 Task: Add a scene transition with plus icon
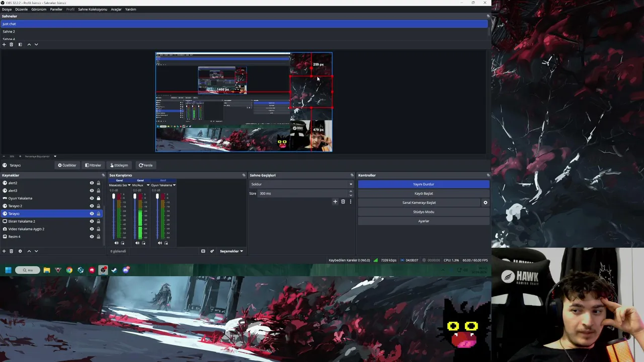point(335,202)
